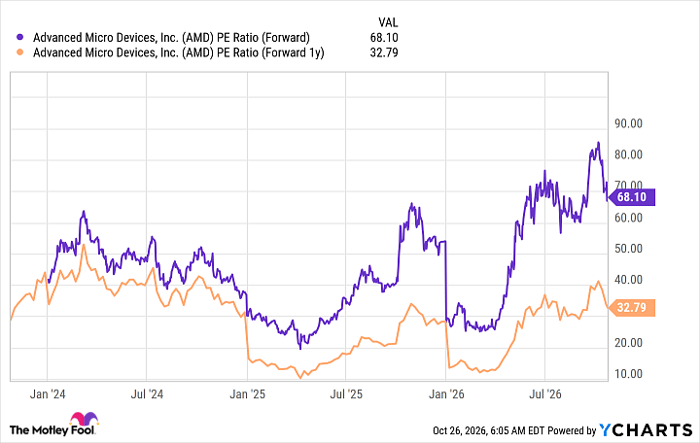Click the 60.00 y-axis label
The width and height of the screenshot is (700, 443).
[x=629, y=218]
